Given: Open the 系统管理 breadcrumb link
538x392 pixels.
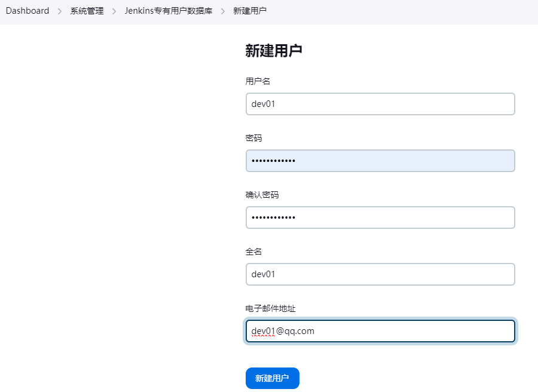Looking at the screenshot, I should click(x=87, y=10).
